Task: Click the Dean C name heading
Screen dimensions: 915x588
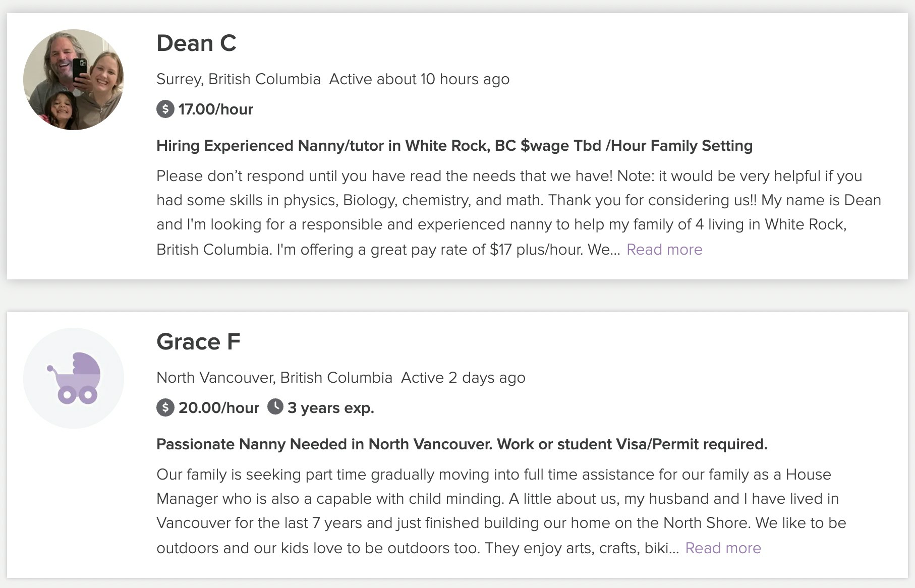Action: tap(196, 43)
